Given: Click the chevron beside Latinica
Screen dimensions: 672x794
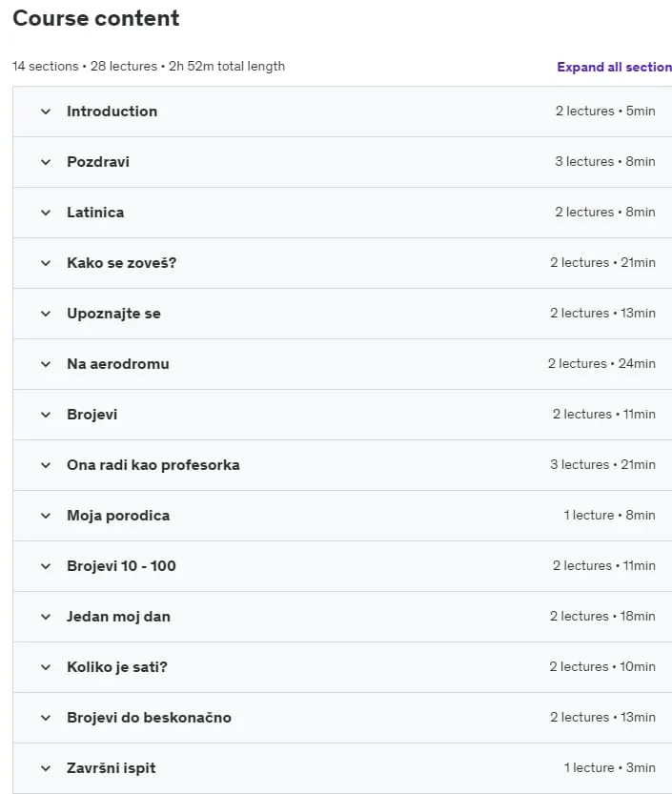Looking at the screenshot, I should [46, 213].
